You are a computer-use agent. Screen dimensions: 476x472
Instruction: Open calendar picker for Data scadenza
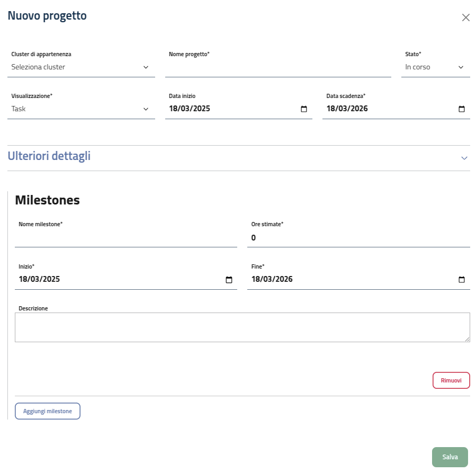[x=462, y=109]
